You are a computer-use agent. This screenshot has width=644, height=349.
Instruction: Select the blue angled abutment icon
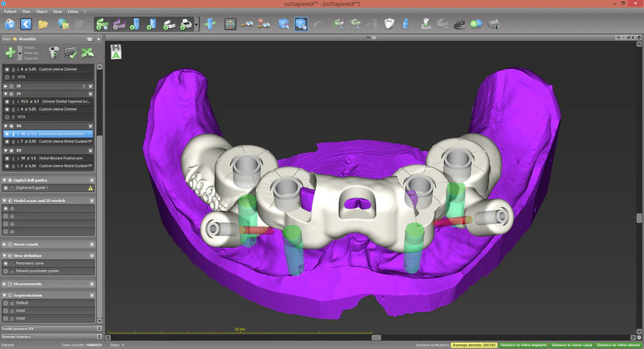pos(406,25)
